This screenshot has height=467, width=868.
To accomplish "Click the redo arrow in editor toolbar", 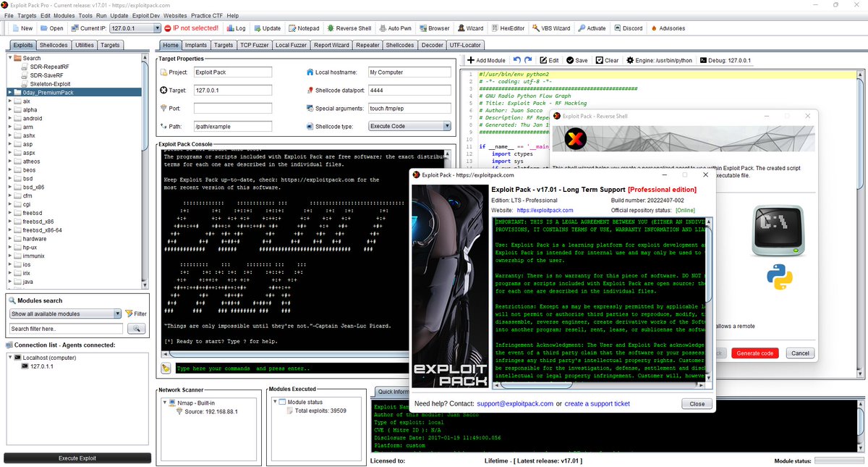I will (528, 61).
